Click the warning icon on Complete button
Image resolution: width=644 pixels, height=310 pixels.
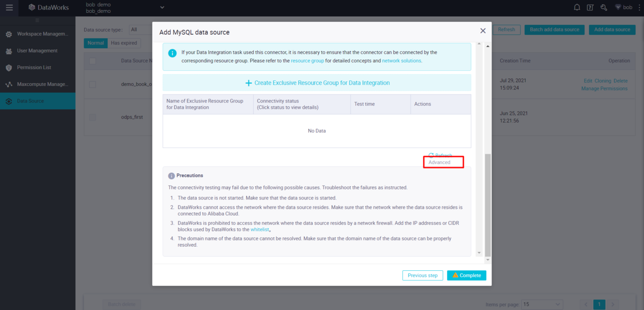(x=455, y=275)
